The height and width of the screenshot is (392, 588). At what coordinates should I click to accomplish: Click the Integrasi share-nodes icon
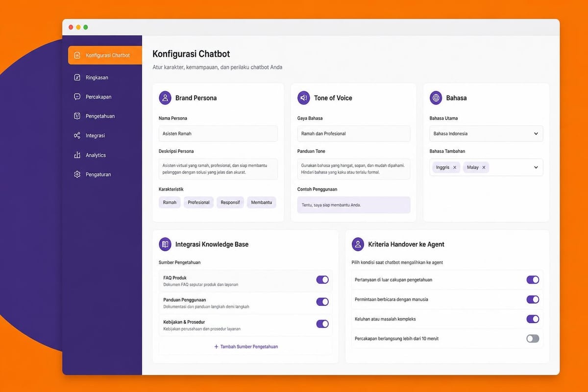77,136
